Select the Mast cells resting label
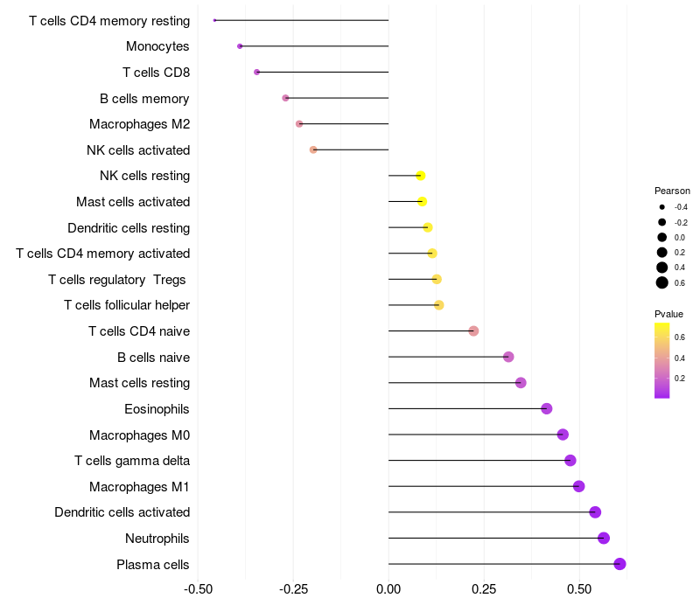 [139, 383]
